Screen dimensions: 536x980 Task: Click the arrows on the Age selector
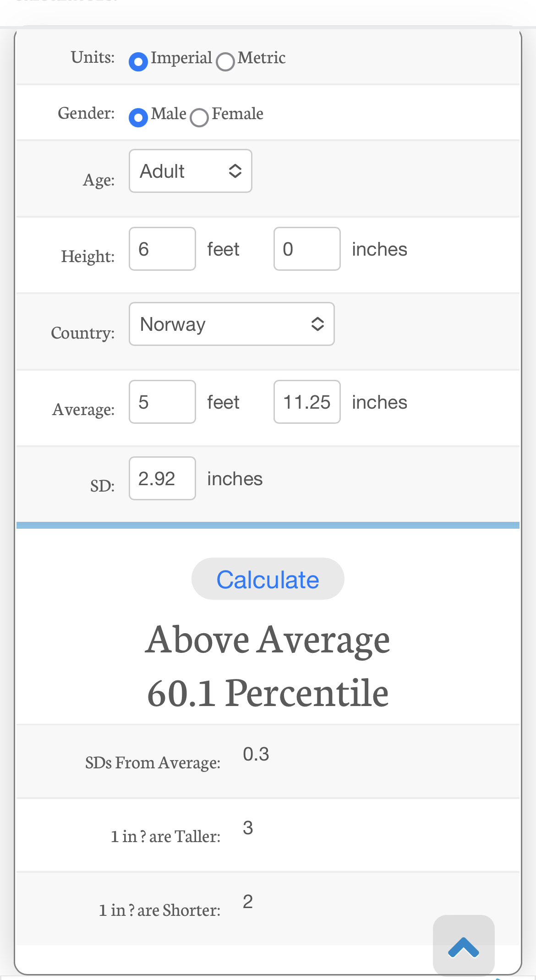click(235, 171)
